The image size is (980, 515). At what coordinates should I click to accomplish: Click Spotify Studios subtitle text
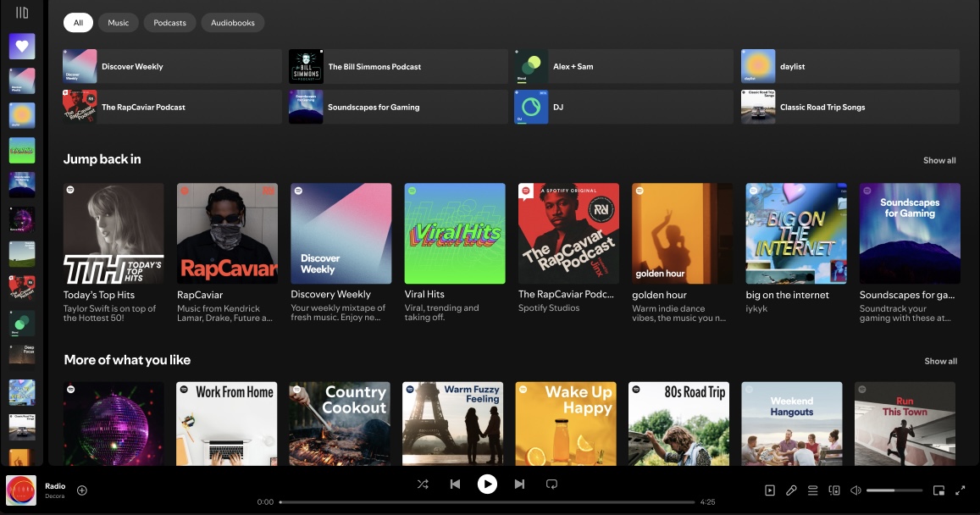pyautogui.click(x=549, y=308)
